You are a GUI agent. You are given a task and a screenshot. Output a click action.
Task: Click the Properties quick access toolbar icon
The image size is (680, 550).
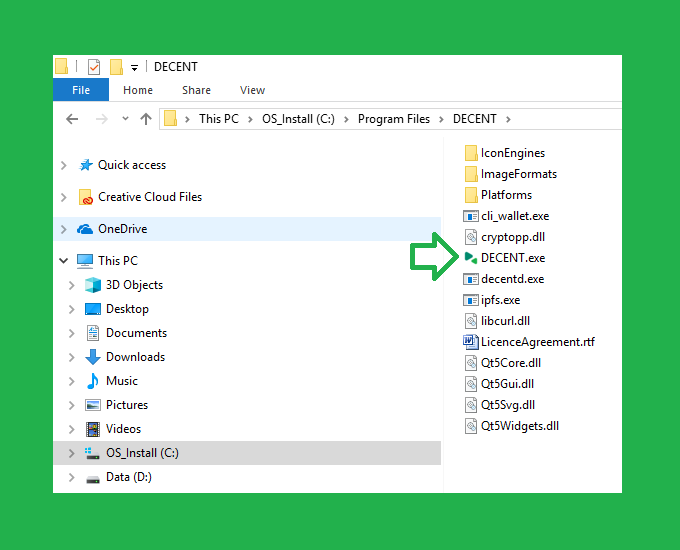point(94,67)
